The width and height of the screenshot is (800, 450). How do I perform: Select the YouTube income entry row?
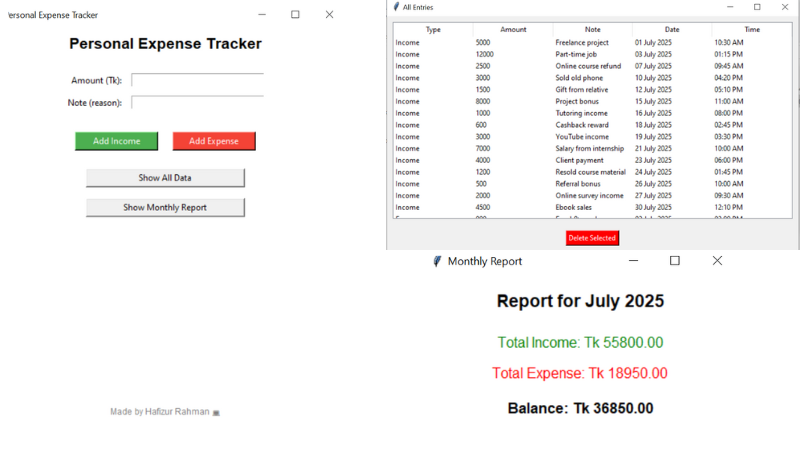[580, 137]
